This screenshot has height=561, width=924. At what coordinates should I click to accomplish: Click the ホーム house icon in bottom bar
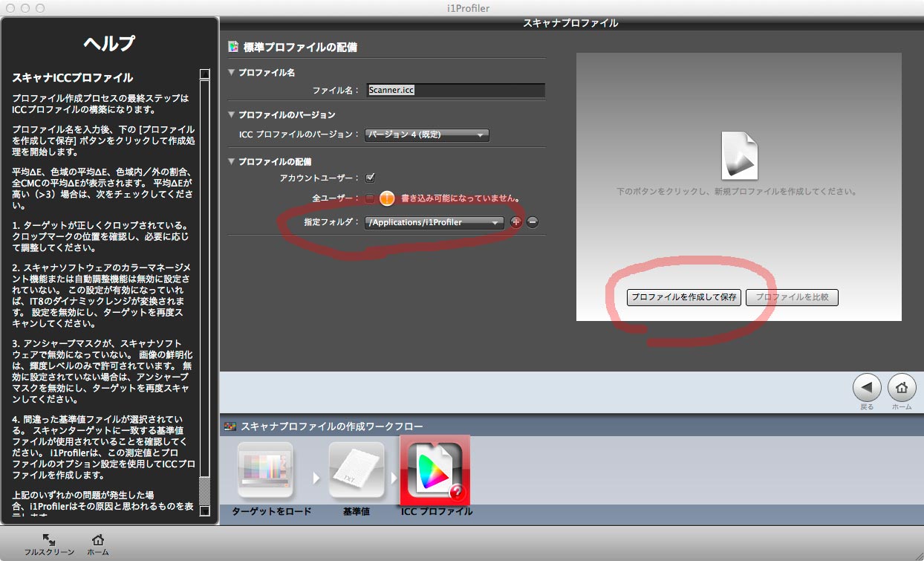click(97, 540)
